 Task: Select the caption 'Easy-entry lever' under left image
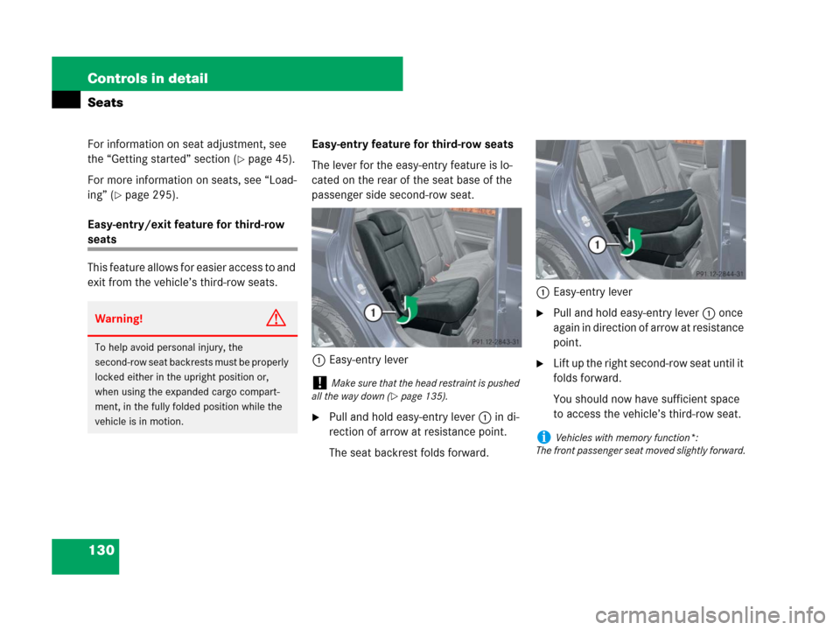[368, 360]
